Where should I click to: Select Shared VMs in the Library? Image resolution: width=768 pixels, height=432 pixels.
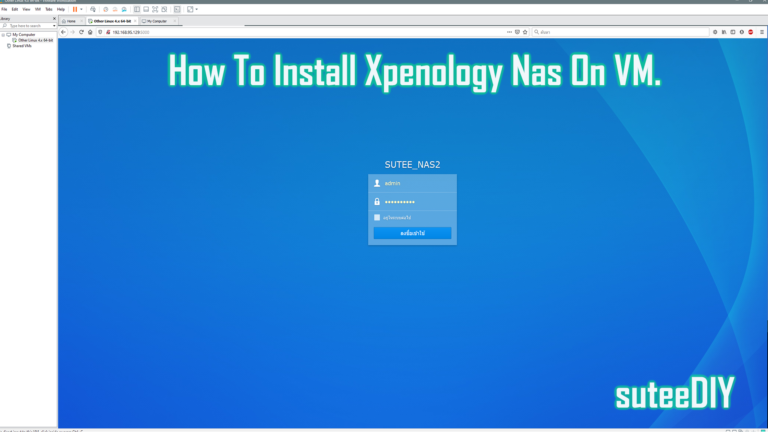click(x=22, y=46)
